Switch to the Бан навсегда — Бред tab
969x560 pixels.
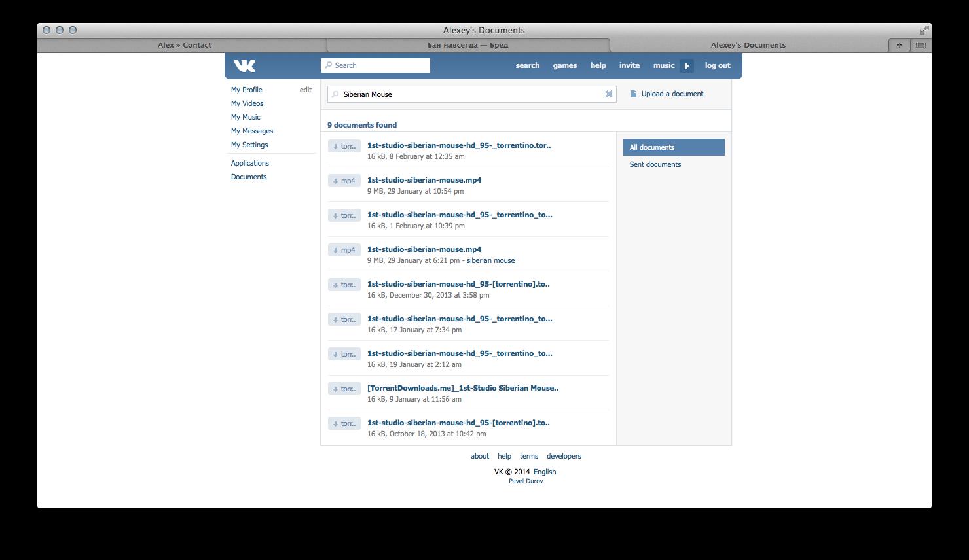[x=468, y=45]
